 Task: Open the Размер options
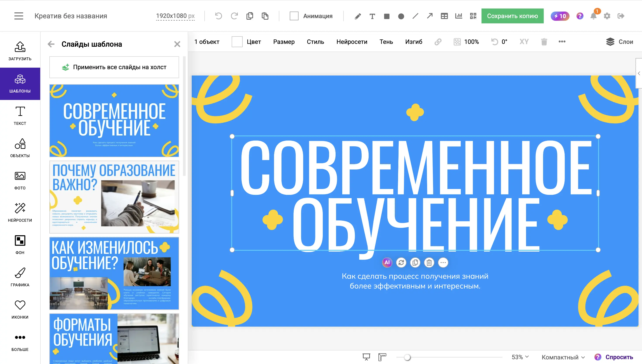[x=284, y=42]
